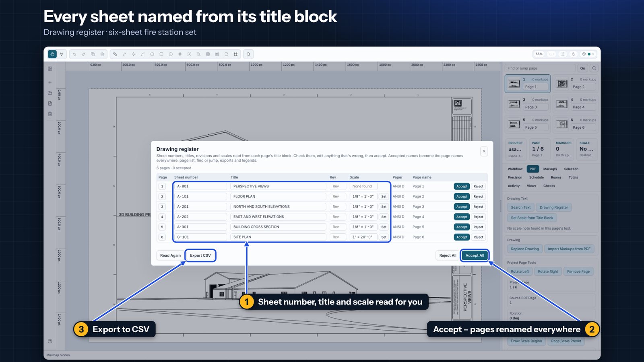This screenshot has height=362, width=644.
Task: Toggle dark mode with the moon icon
Action: click(x=574, y=54)
